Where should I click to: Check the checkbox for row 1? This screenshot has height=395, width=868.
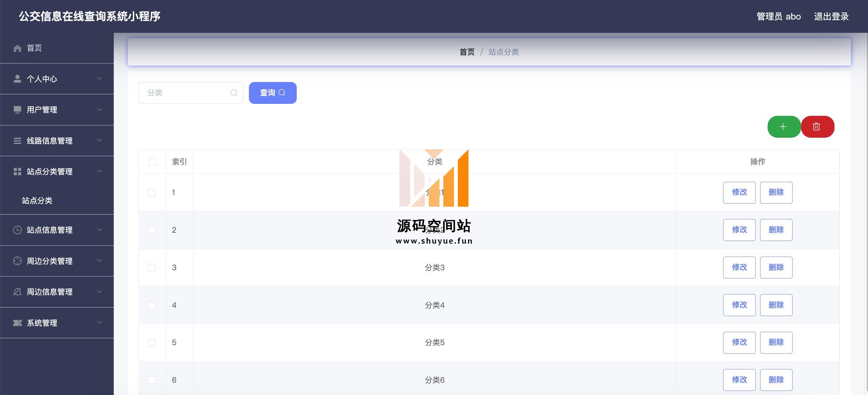point(152,193)
